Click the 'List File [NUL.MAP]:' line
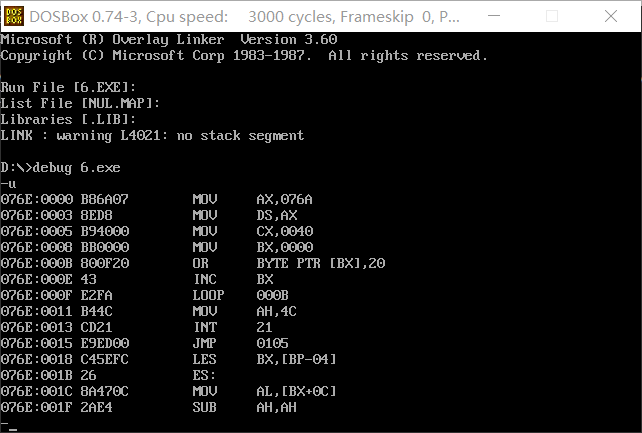 click(x=80, y=103)
